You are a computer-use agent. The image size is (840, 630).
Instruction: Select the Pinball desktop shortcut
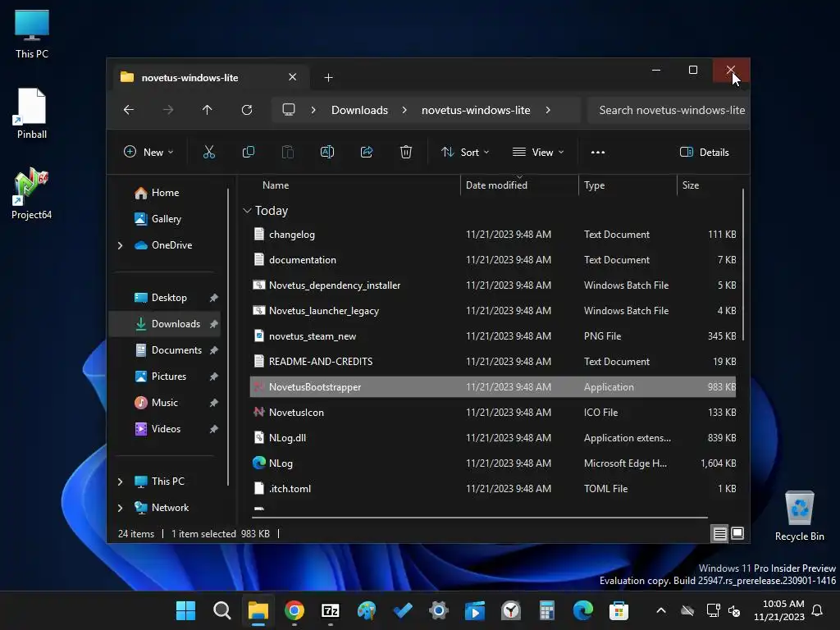(x=32, y=113)
